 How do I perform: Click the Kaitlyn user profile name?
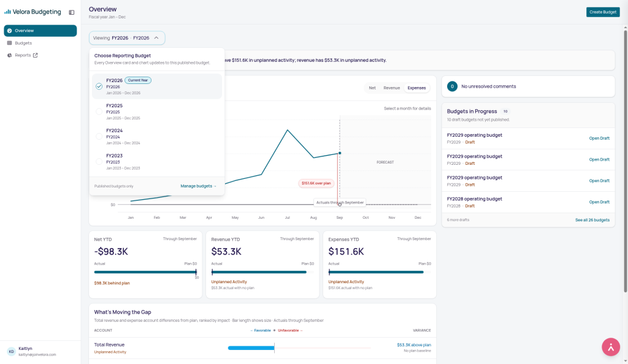(25, 349)
